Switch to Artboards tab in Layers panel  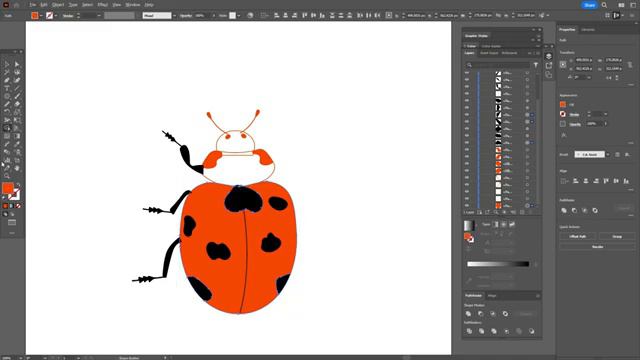click(509, 53)
